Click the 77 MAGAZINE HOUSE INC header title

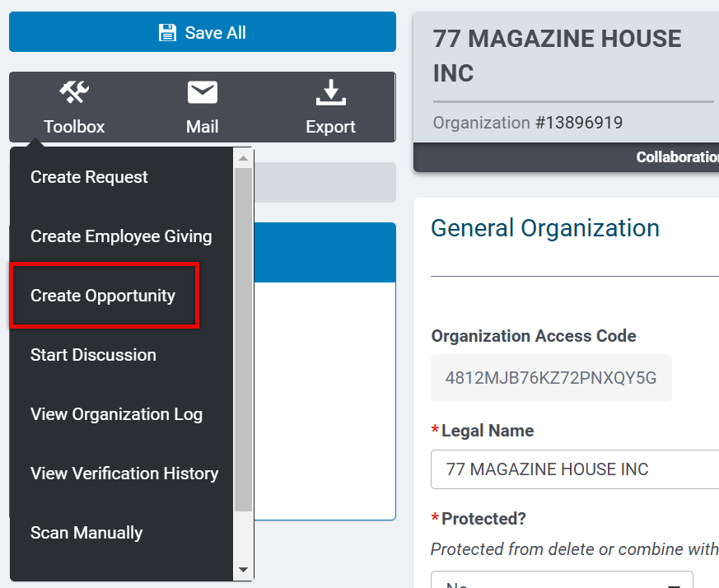(557, 55)
